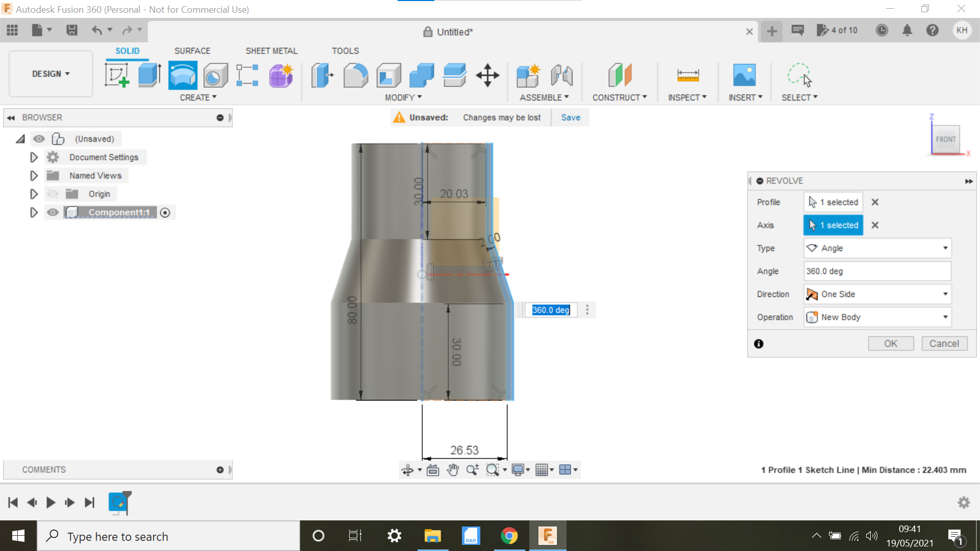Select the Measure tool under Inspect
Viewport: 980px width, 551px height.
[x=688, y=75]
